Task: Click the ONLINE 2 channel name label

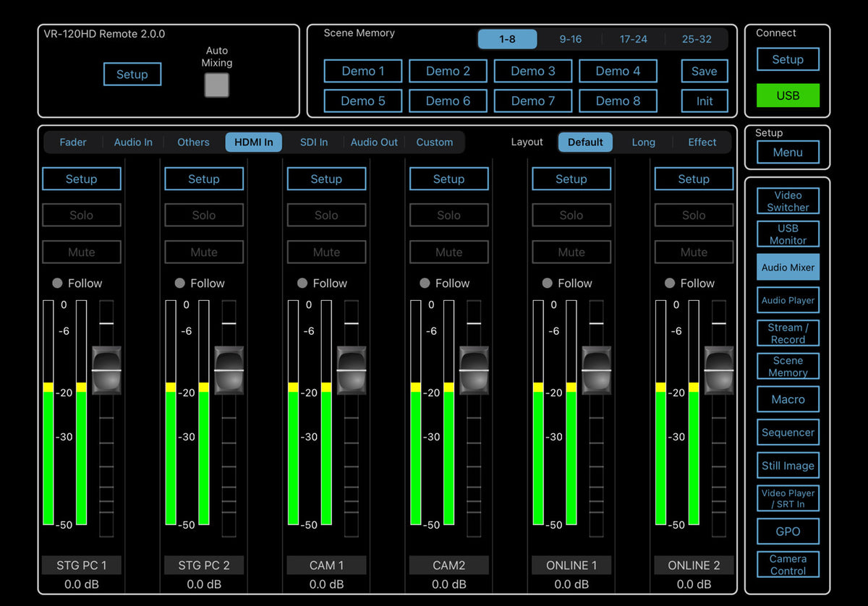Action: (694, 566)
